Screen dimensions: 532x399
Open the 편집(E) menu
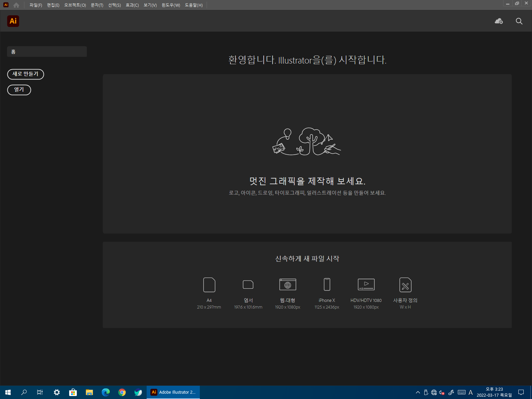tap(53, 5)
